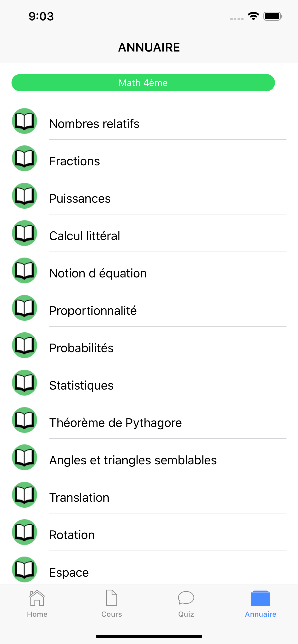Screen dimensions: 298x644
Task: Tap the book icon next to Fractions
Action: [x=24, y=158]
